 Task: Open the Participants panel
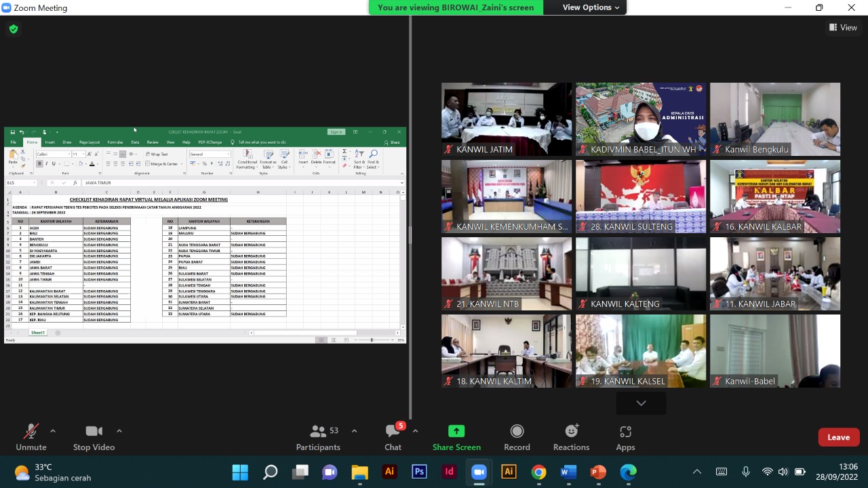coord(318,437)
